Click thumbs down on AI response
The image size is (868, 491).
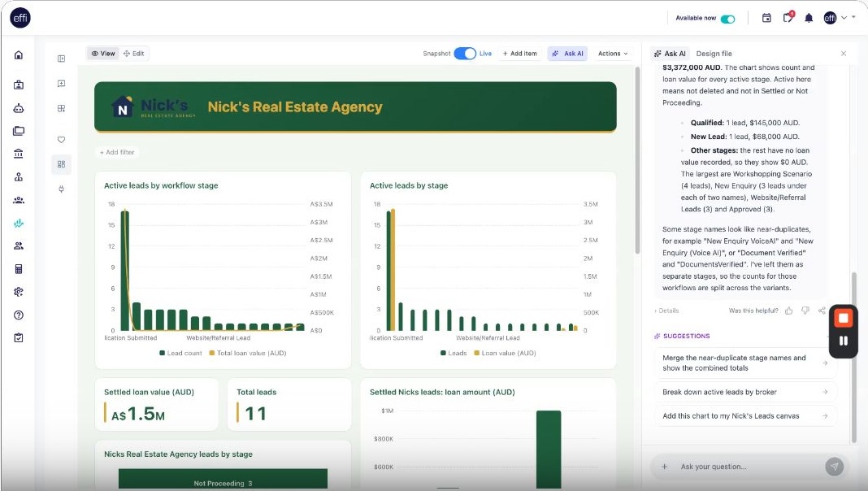click(805, 311)
